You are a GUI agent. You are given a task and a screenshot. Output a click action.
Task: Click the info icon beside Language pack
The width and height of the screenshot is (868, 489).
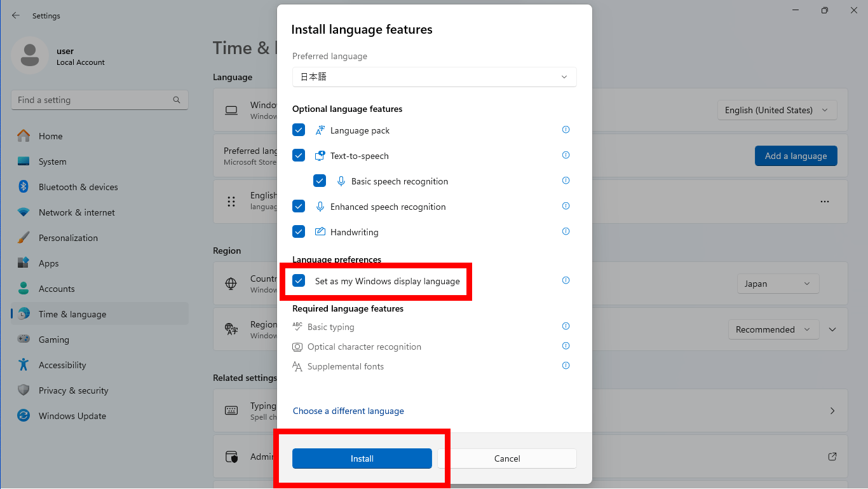(x=566, y=130)
